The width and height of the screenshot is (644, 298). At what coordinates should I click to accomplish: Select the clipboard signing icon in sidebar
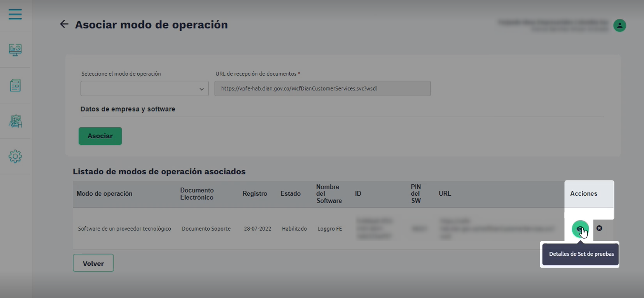(x=15, y=121)
